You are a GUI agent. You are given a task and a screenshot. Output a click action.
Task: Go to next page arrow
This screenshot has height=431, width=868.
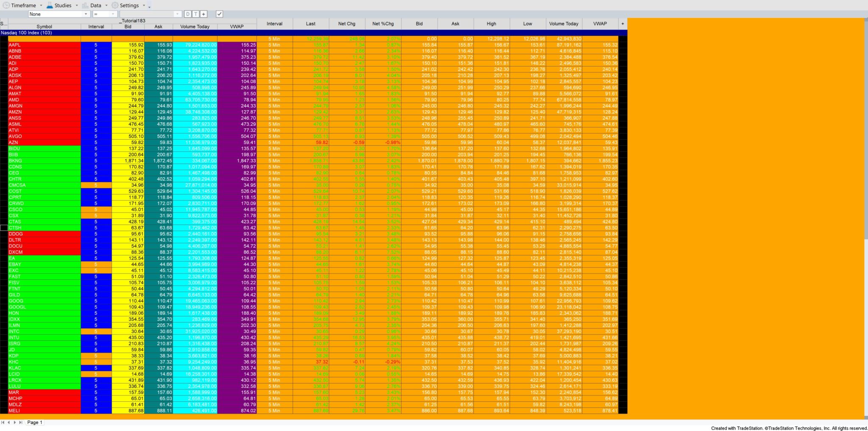coord(15,422)
